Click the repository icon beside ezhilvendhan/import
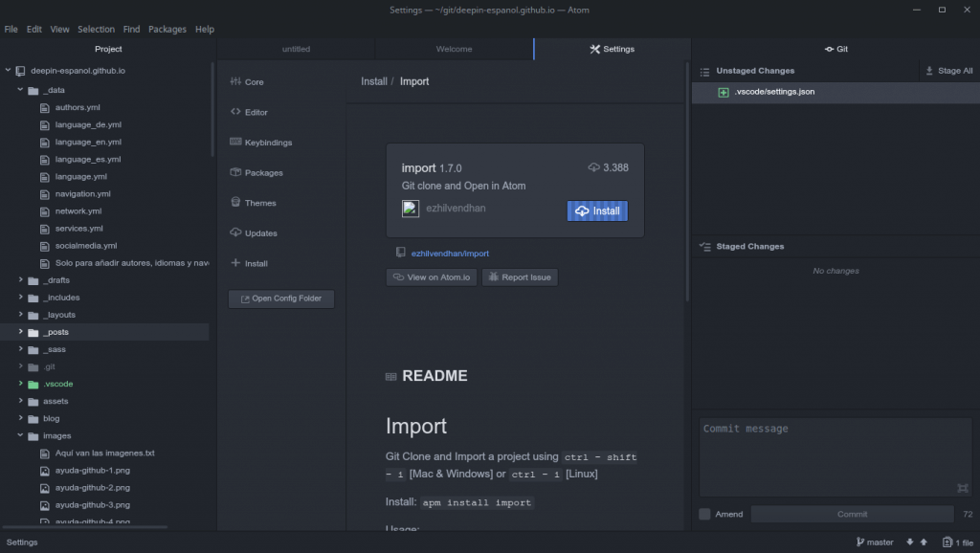The width and height of the screenshot is (980, 553). (x=401, y=252)
